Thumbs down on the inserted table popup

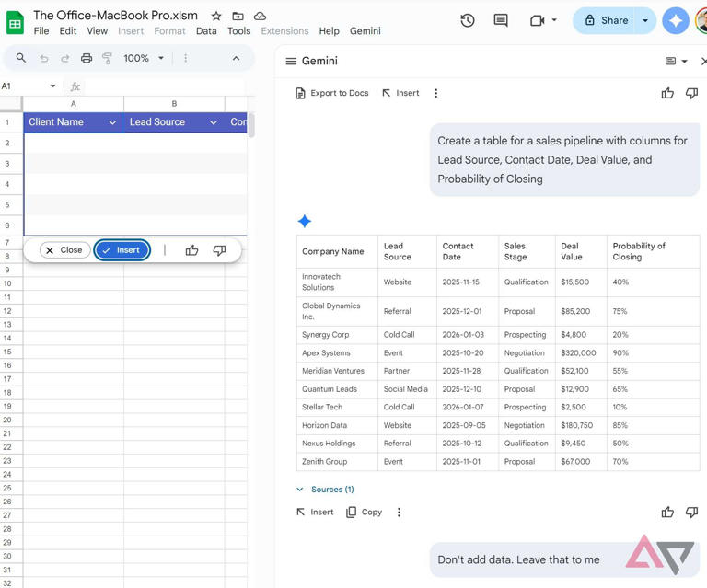pos(219,250)
